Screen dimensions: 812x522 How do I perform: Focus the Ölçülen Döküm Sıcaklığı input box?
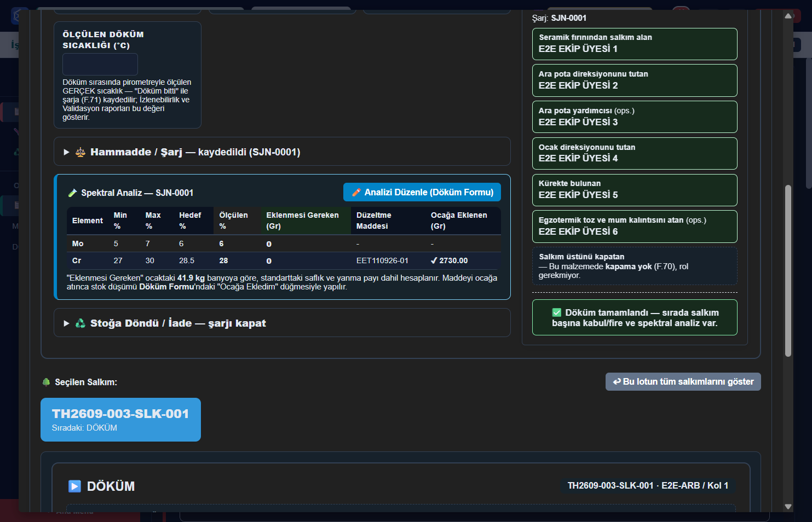100,64
